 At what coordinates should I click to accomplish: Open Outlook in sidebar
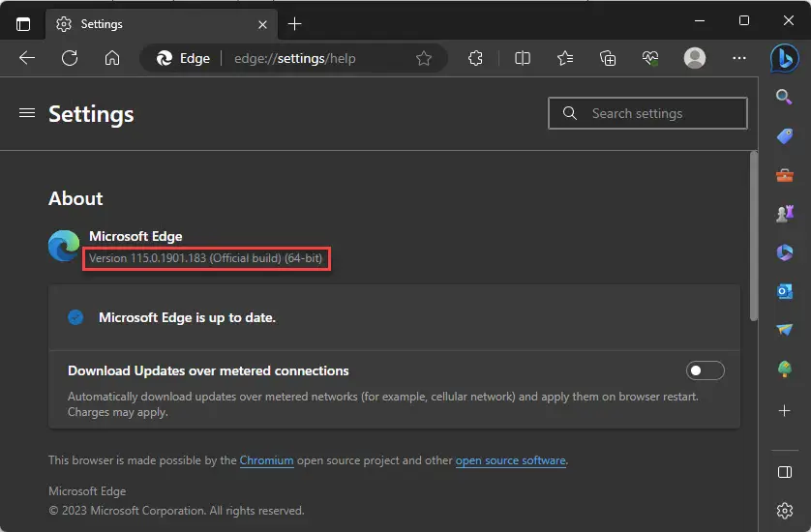(x=785, y=291)
